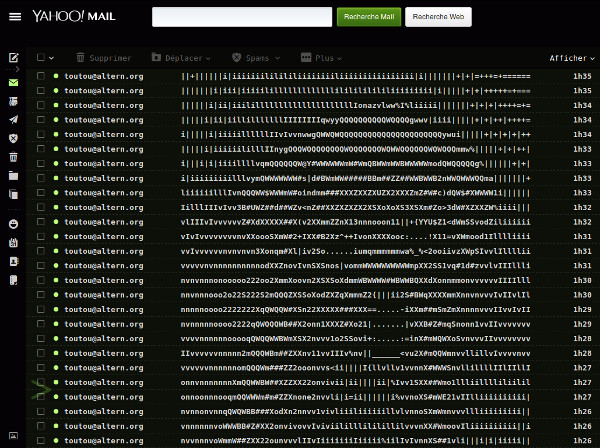Open the Calendar icon in the sidebar
The width and height of the screenshot is (600, 448).
[13, 243]
